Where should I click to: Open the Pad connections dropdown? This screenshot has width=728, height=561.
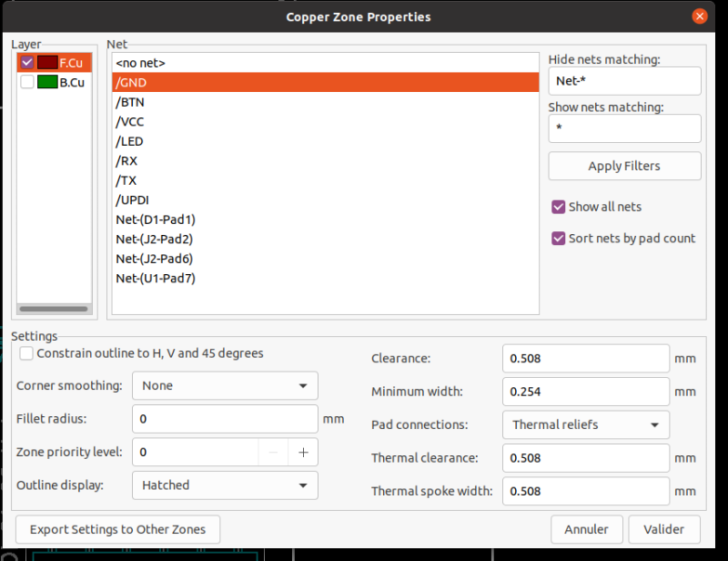click(x=586, y=424)
